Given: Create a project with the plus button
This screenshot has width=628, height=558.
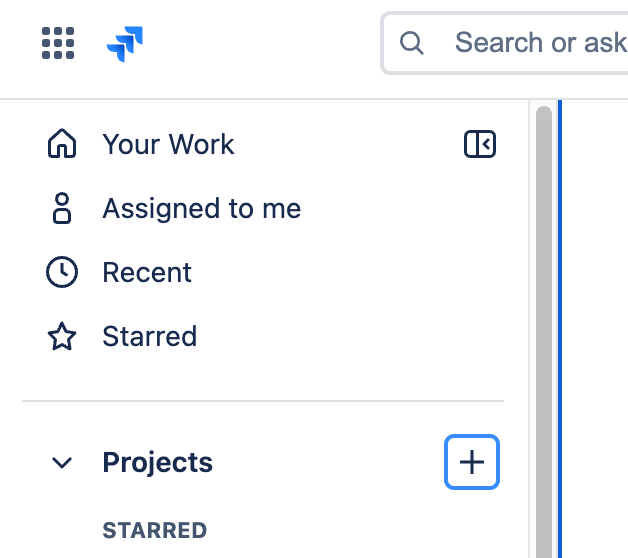Looking at the screenshot, I should click(x=472, y=462).
